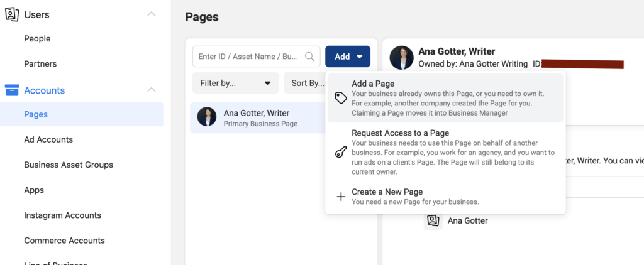Screen dimensions: 644x265
Task: Click the tag icon beside Add a Page
Action: click(x=341, y=98)
